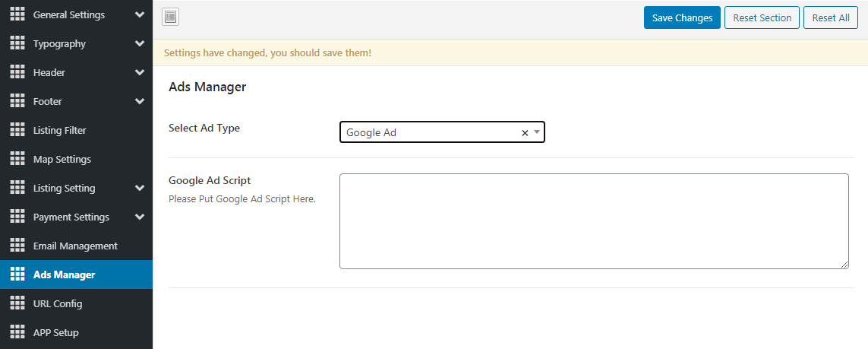
Task: Click the grid icon beside Map Settings
Action: pos(17,159)
